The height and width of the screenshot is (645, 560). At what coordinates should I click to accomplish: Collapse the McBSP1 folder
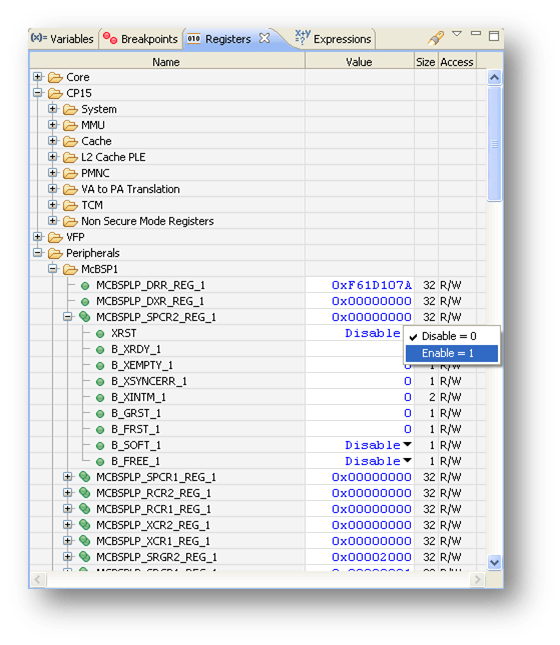tap(53, 269)
